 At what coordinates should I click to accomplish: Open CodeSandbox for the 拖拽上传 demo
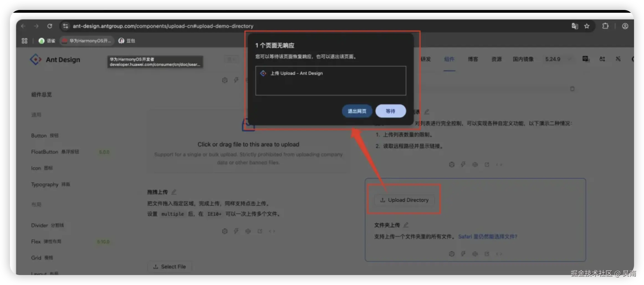click(x=225, y=231)
